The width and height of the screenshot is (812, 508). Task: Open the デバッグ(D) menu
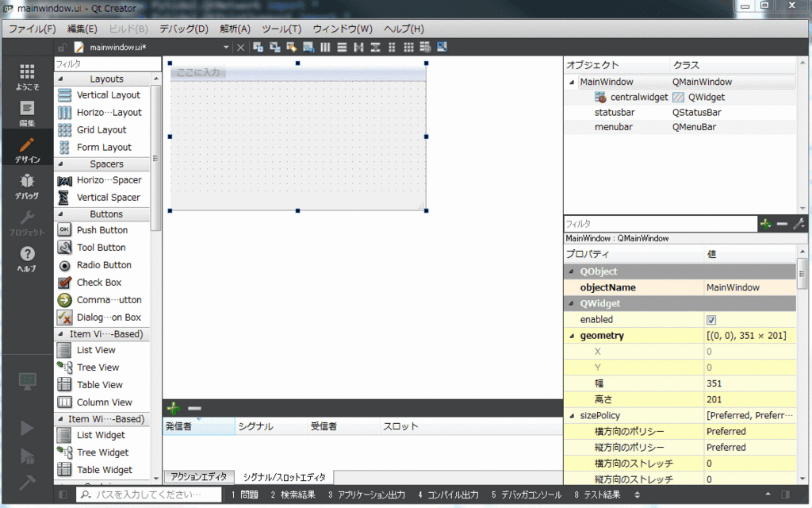[x=183, y=29]
